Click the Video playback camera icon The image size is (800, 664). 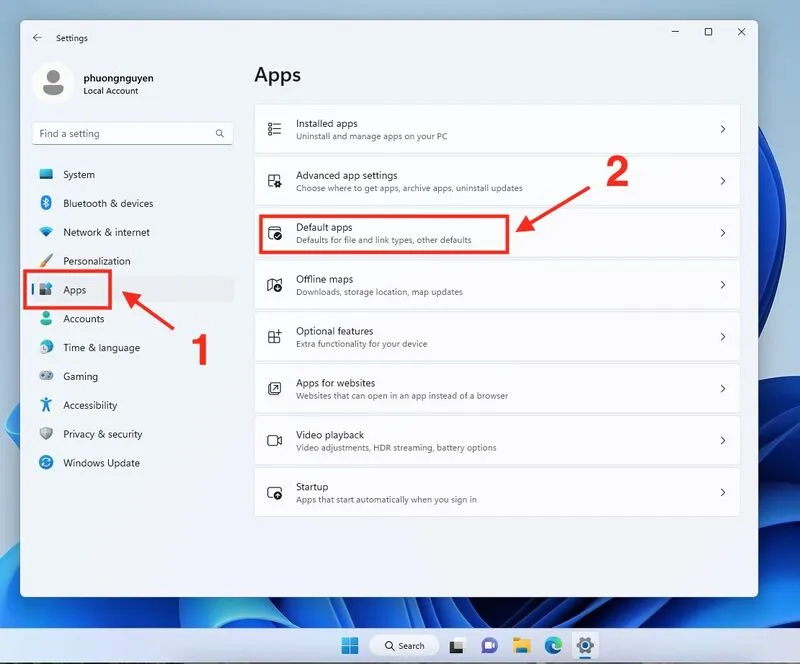[274, 440]
